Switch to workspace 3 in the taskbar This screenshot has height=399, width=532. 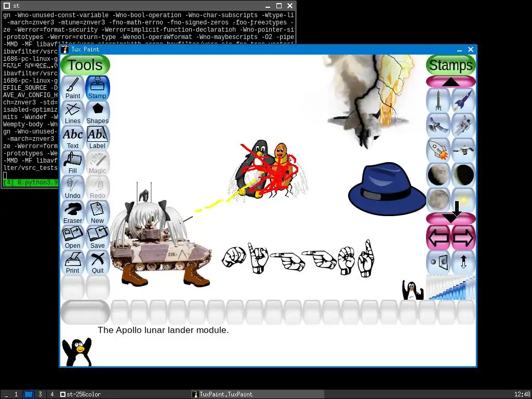click(x=40, y=394)
